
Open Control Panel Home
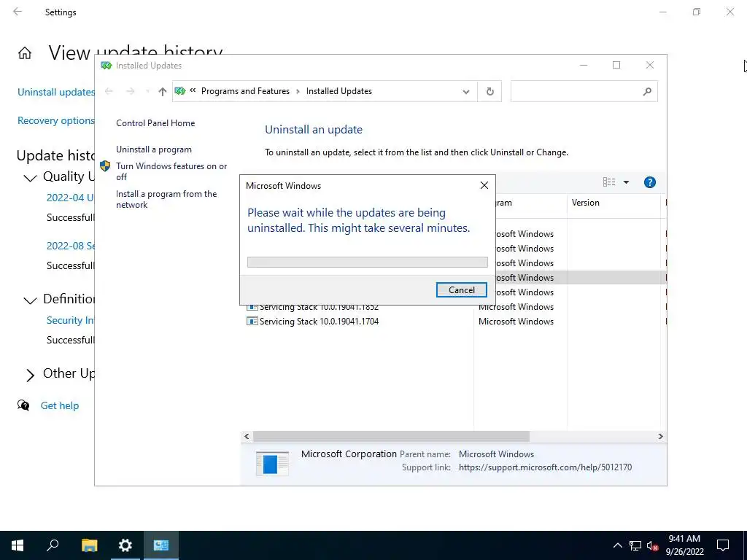[x=155, y=122]
